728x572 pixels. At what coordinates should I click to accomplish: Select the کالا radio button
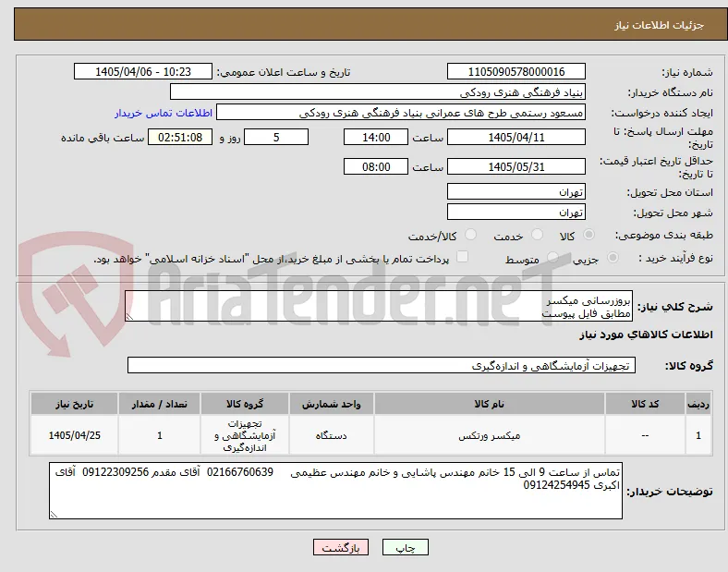588,235
